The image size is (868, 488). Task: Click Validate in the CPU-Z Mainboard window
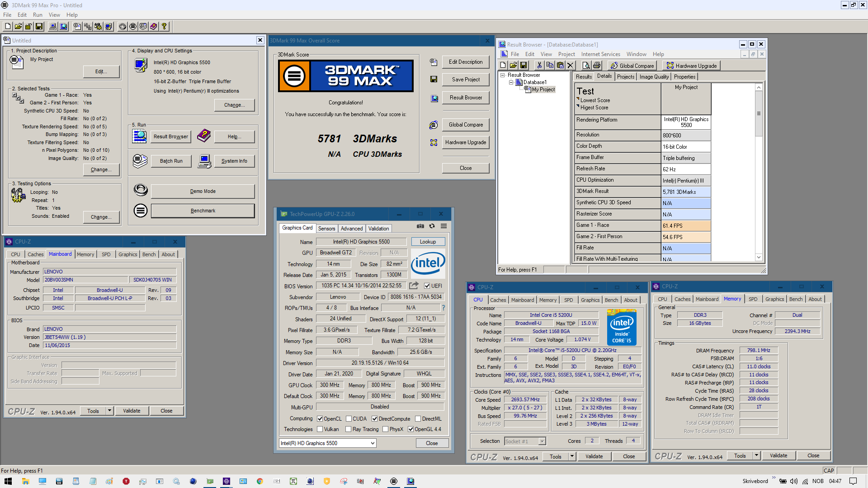[132, 411]
